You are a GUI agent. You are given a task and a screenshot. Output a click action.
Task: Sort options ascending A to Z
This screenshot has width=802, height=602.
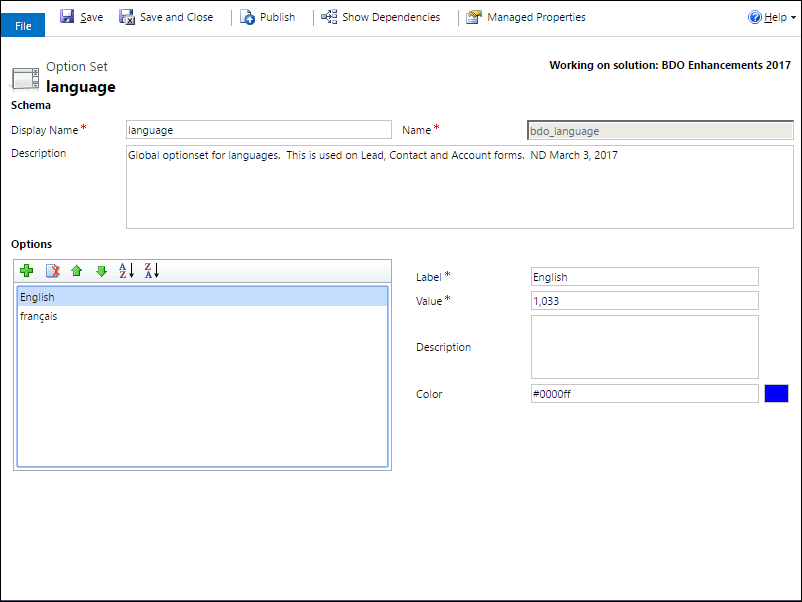pos(125,270)
